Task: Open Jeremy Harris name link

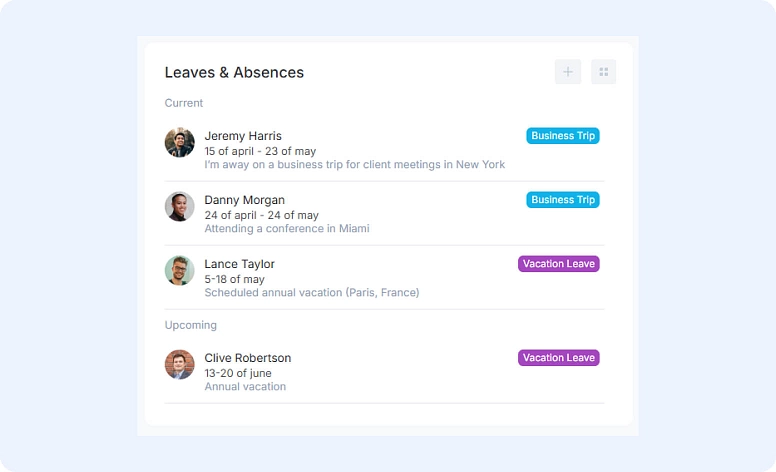Action: tap(243, 136)
